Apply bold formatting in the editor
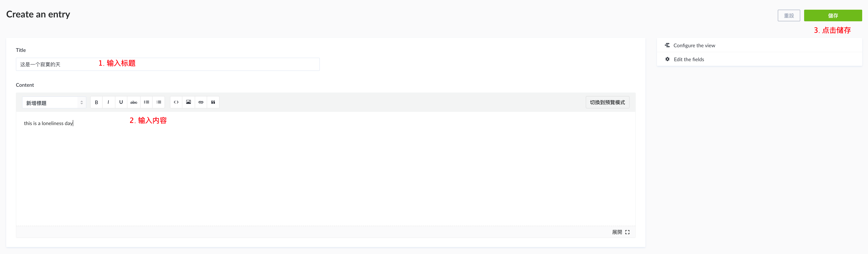 (x=96, y=102)
